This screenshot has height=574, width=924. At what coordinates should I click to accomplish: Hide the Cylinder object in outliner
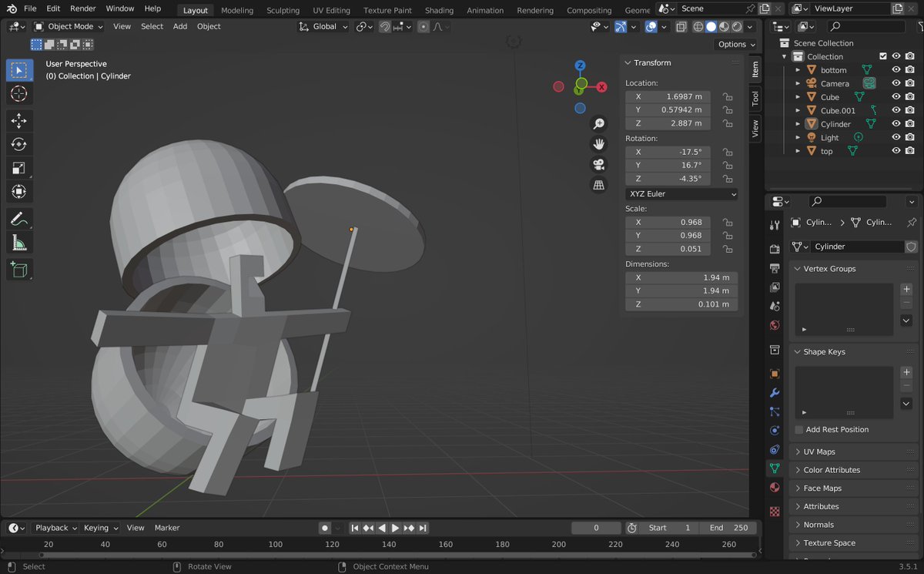coord(896,123)
